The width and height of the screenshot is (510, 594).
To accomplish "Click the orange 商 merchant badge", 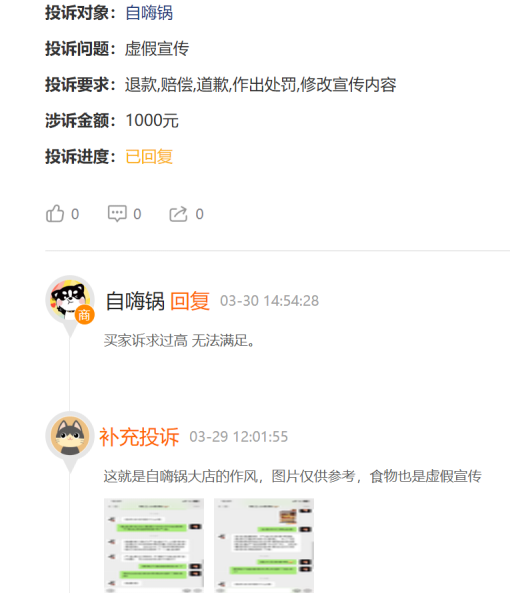I will pos(84,315).
